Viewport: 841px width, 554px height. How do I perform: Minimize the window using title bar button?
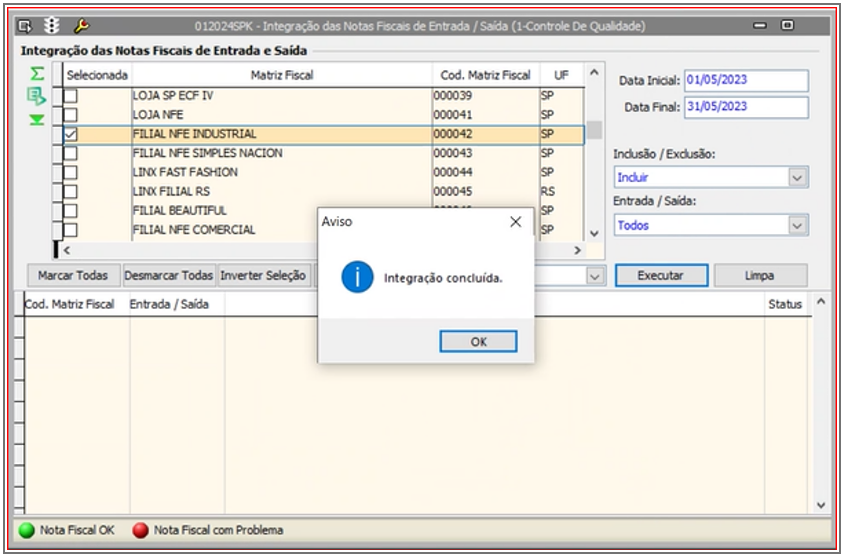click(x=760, y=25)
